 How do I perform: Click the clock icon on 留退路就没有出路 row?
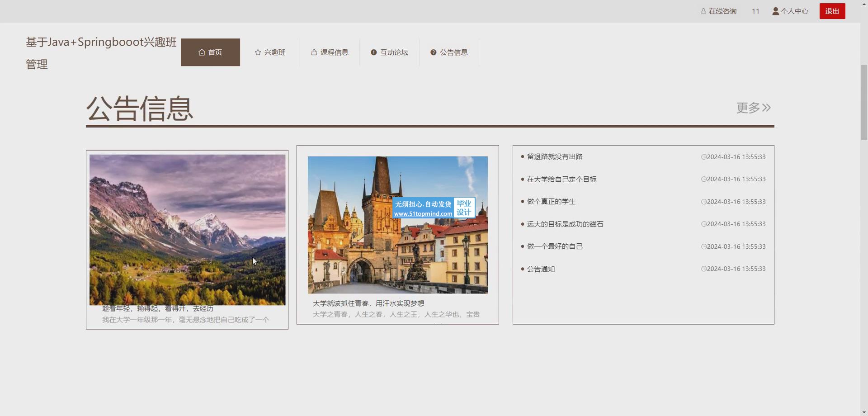tap(704, 157)
